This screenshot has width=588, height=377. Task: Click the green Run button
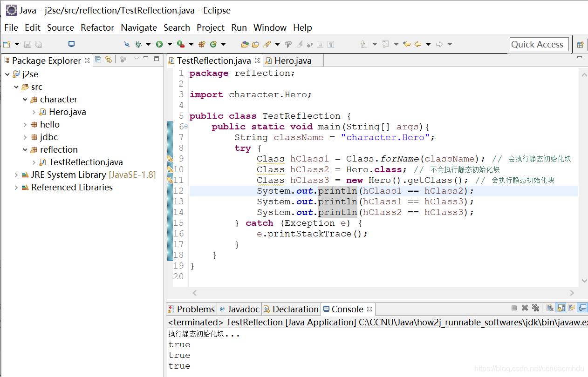click(159, 44)
